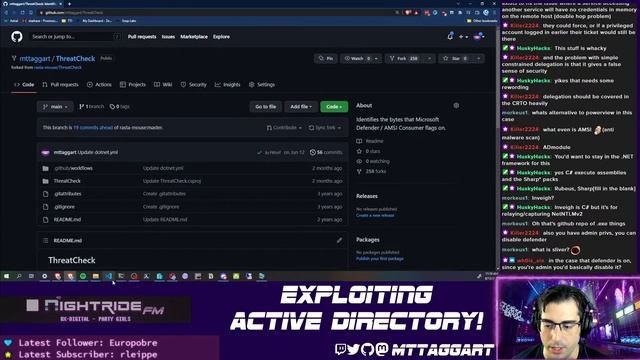Open the ThreatCheck repository name link
640x360 pixels.
click(x=76, y=59)
